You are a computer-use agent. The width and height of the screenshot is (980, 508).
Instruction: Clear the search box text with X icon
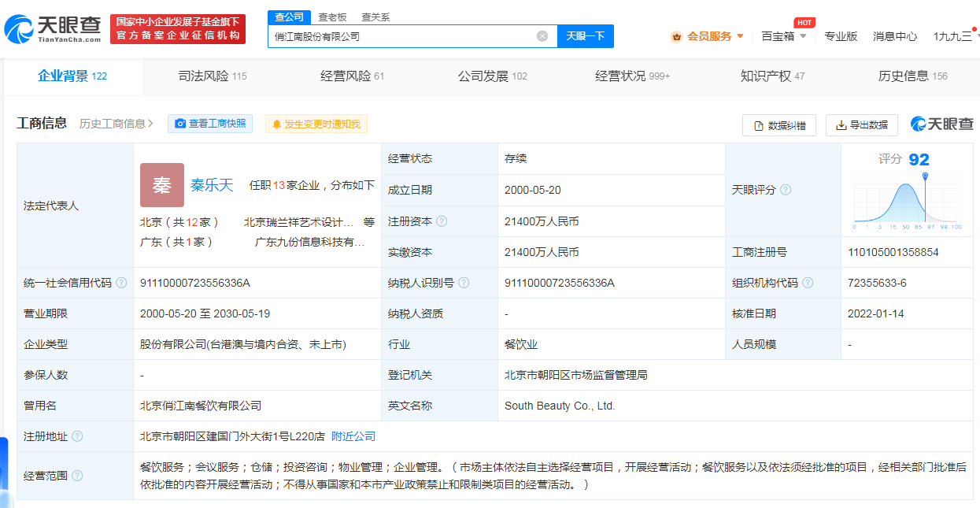542,36
